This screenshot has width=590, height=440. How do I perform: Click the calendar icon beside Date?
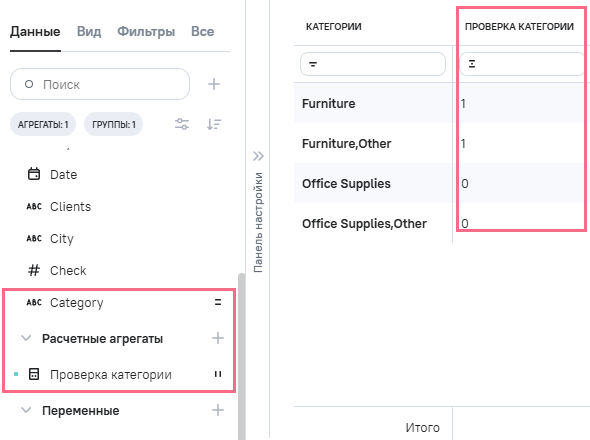(34, 174)
